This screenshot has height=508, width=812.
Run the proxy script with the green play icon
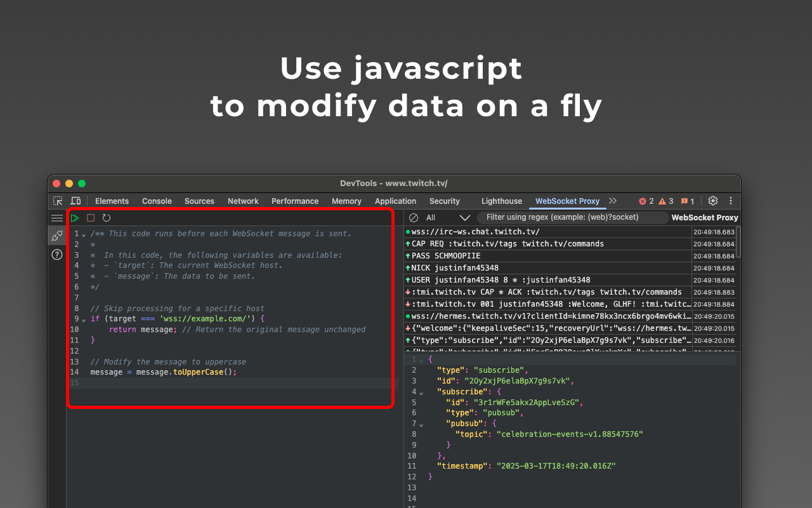click(x=75, y=218)
